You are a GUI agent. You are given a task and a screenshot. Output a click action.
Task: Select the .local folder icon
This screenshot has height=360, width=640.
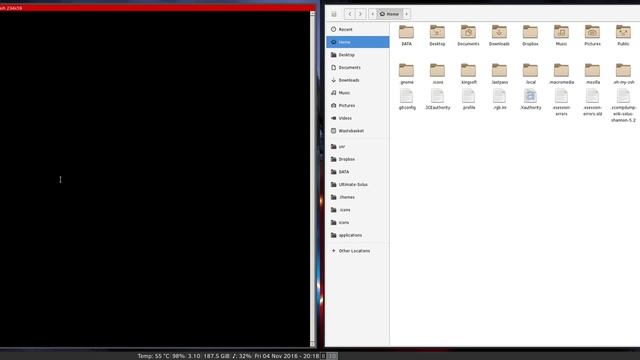click(530, 70)
